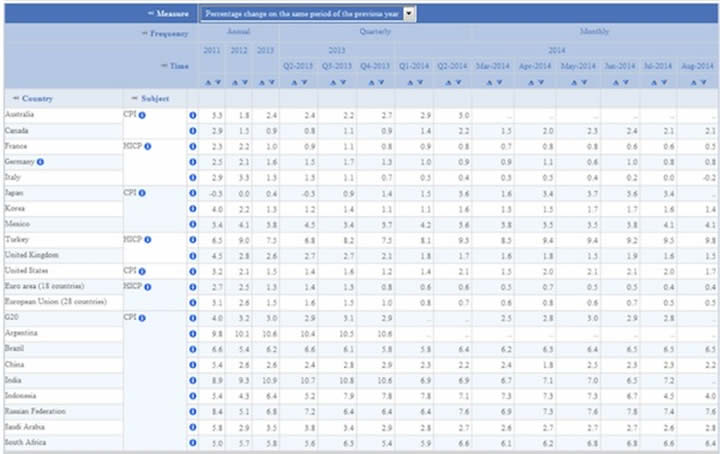Select the Monthly frequency header
This screenshot has width=720, height=454.
594,31
